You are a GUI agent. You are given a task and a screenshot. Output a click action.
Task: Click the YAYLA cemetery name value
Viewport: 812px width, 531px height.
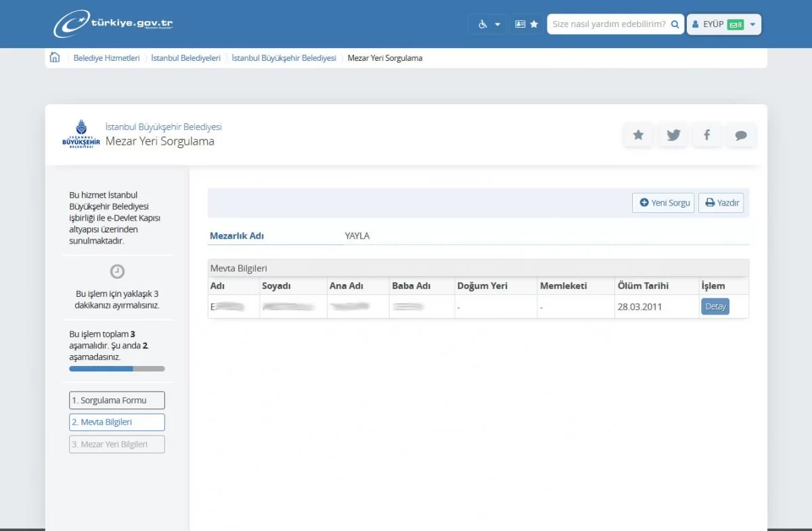pyautogui.click(x=357, y=236)
